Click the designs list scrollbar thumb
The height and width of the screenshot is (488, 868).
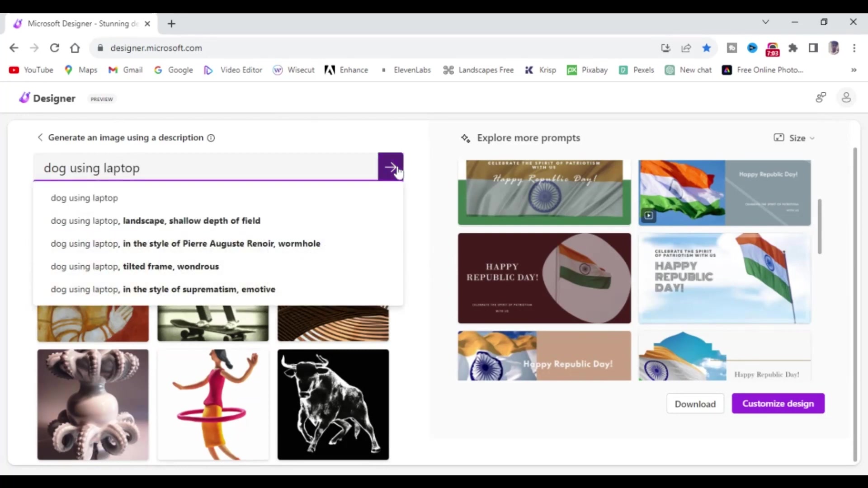click(820, 226)
